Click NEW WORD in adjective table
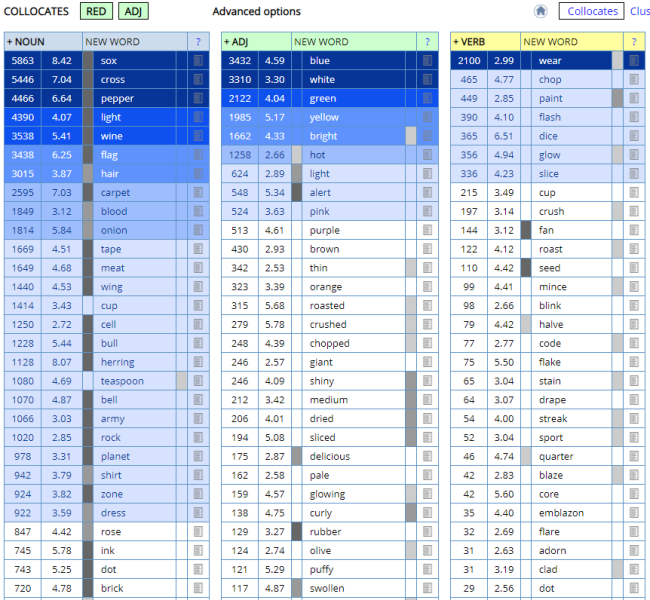650x600 pixels. [x=321, y=42]
